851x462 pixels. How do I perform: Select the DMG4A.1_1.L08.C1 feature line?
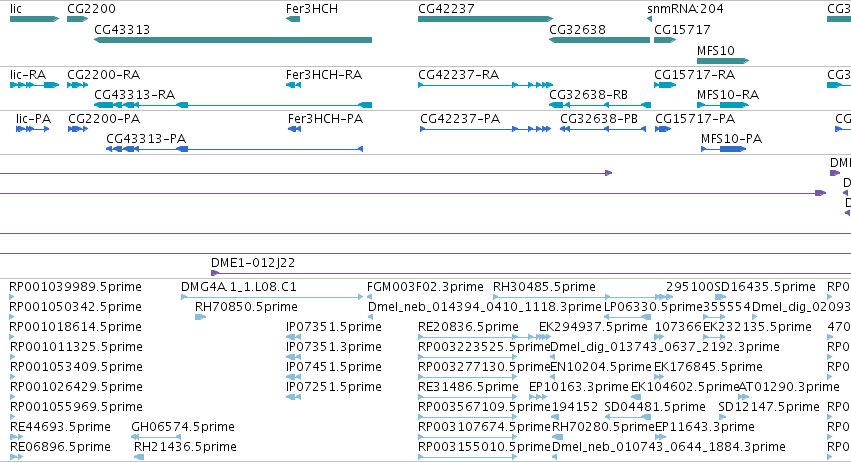click(x=272, y=297)
